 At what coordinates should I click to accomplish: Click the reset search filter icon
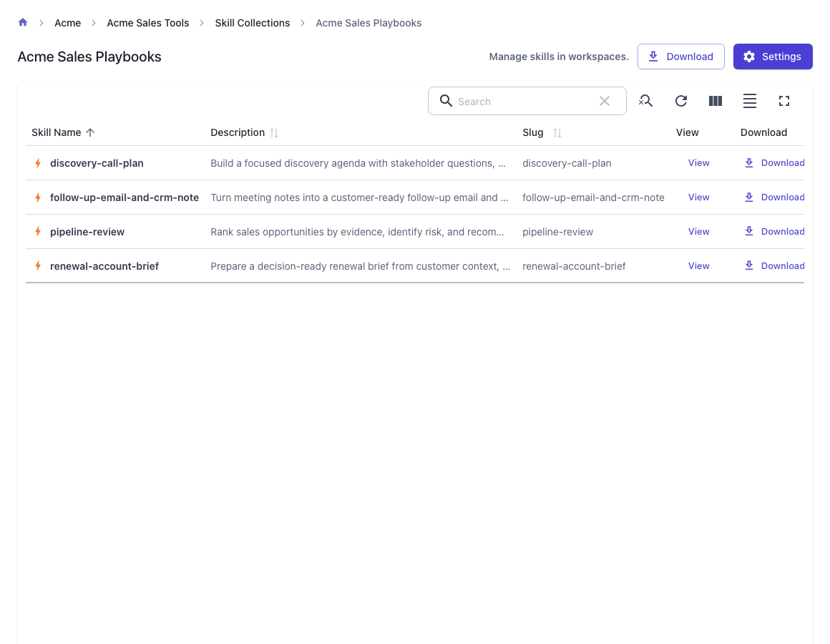pos(645,101)
